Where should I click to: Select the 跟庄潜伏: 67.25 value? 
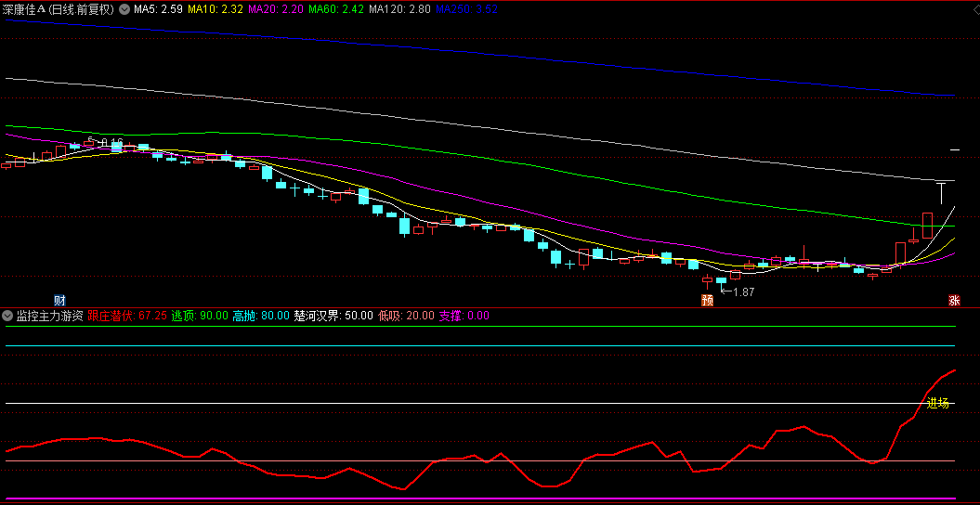pyautogui.click(x=127, y=316)
